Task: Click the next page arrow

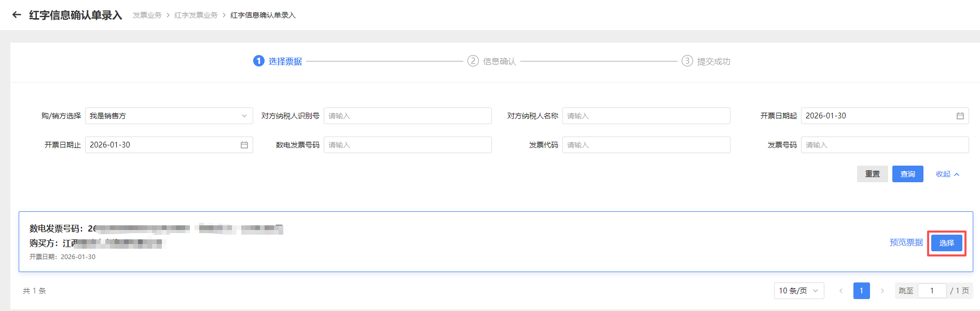Action: [882, 291]
